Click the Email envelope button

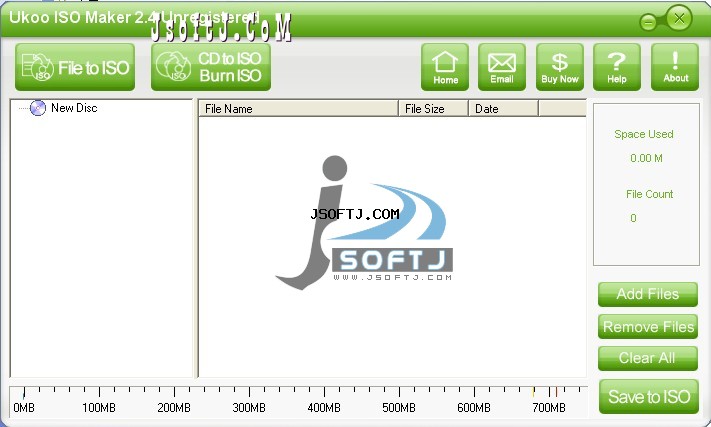click(502, 67)
